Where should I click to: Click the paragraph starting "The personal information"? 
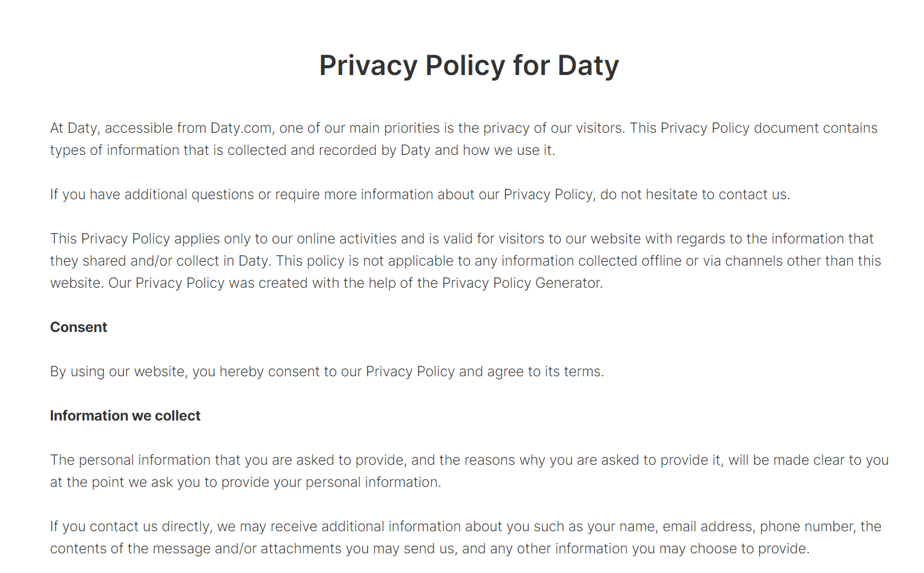[x=469, y=471]
